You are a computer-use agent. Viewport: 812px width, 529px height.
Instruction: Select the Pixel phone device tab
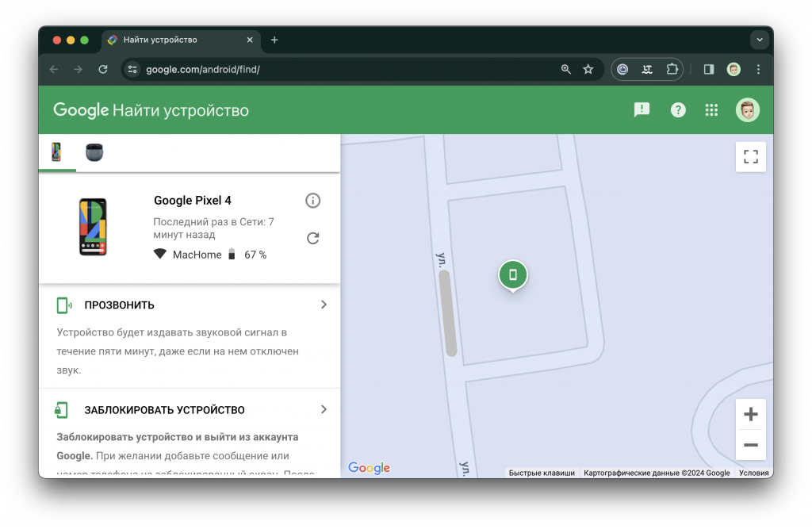tap(56, 152)
